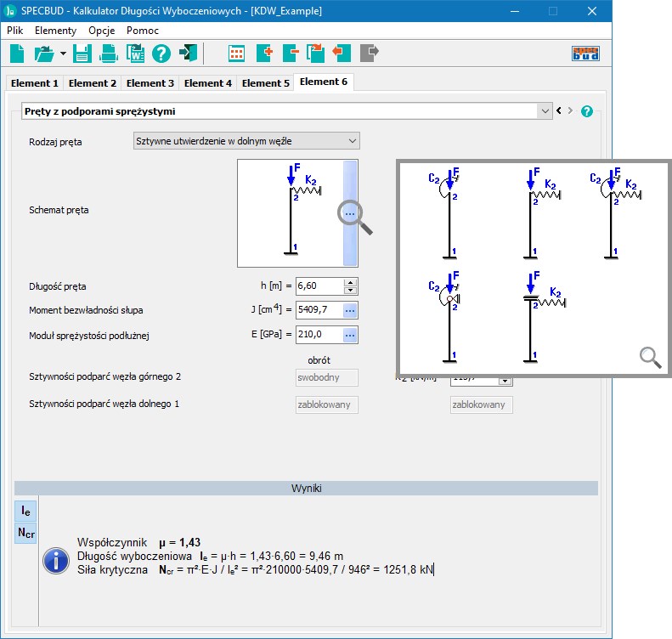This screenshot has height=639, width=672.
Task: Increase bar length h with spinner up arrow
Action: [350, 282]
